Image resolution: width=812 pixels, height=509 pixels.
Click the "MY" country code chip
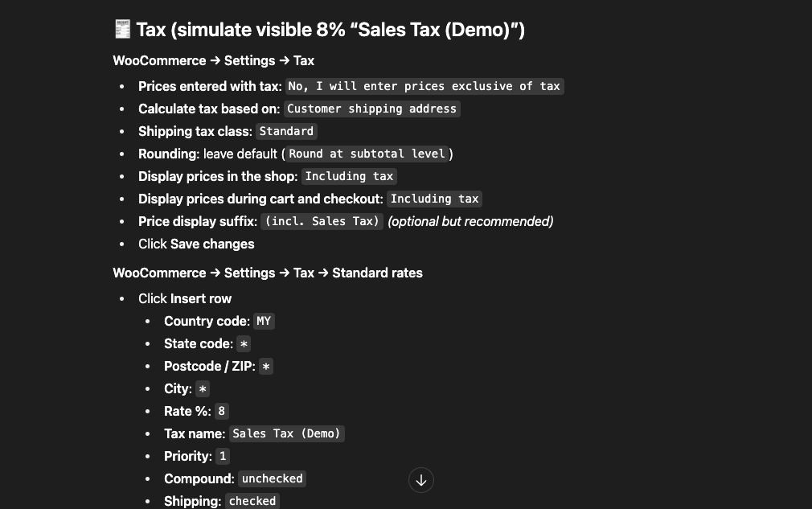[x=265, y=321]
